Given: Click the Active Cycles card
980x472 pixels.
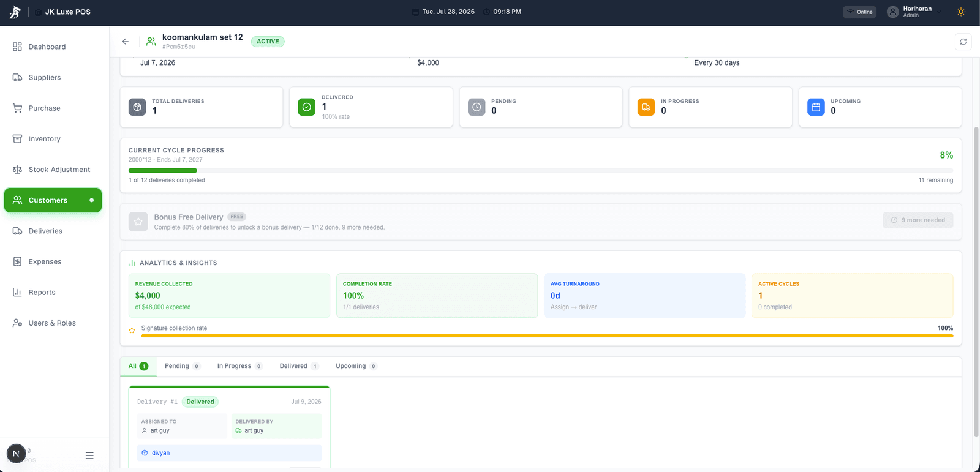Looking at the screenshot, I should coord(853,296).
